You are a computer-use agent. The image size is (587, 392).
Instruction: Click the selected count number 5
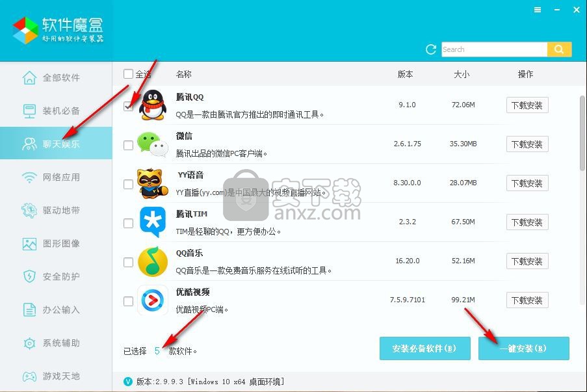pos(157,351)
